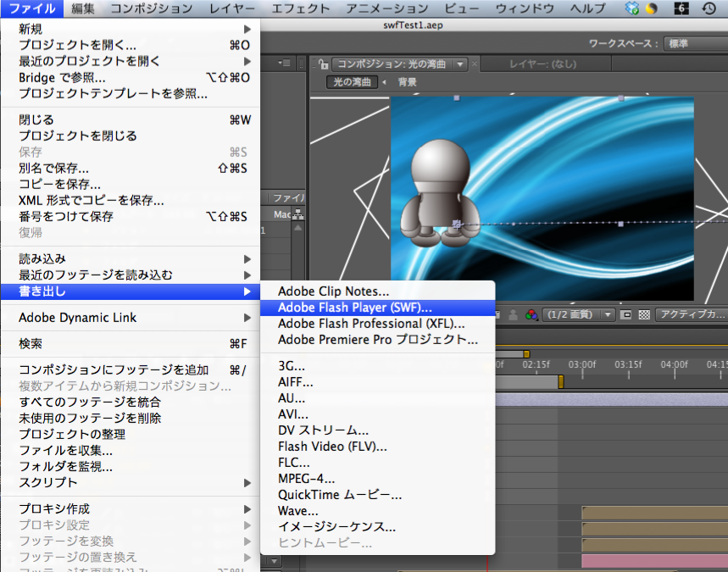This screenshot has width=728, height=572.
Task: Open the ファイル menu in the menu bar
Action: coord(32,8)
